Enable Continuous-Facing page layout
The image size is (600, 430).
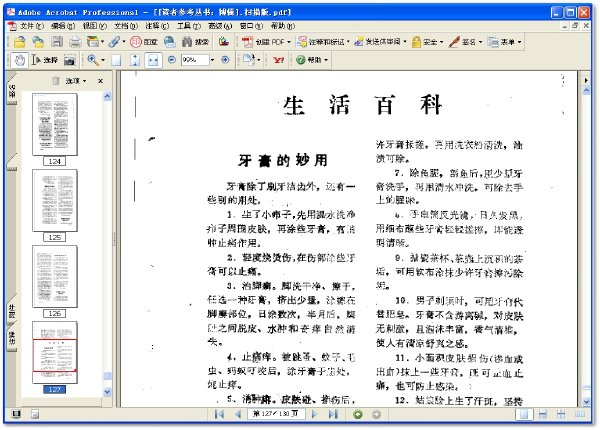[561, 414]
